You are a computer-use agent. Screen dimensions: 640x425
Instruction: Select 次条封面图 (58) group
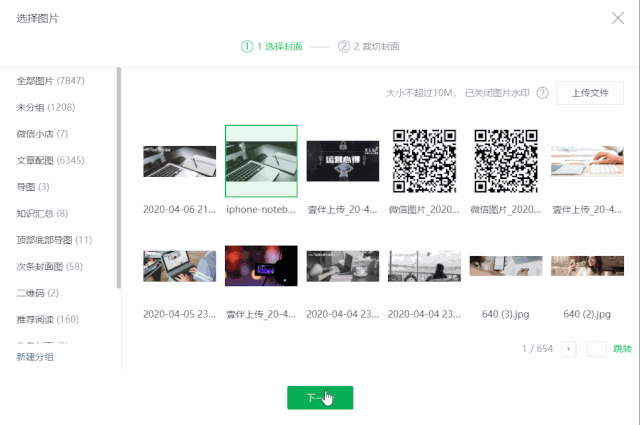(x=49, y=267)
